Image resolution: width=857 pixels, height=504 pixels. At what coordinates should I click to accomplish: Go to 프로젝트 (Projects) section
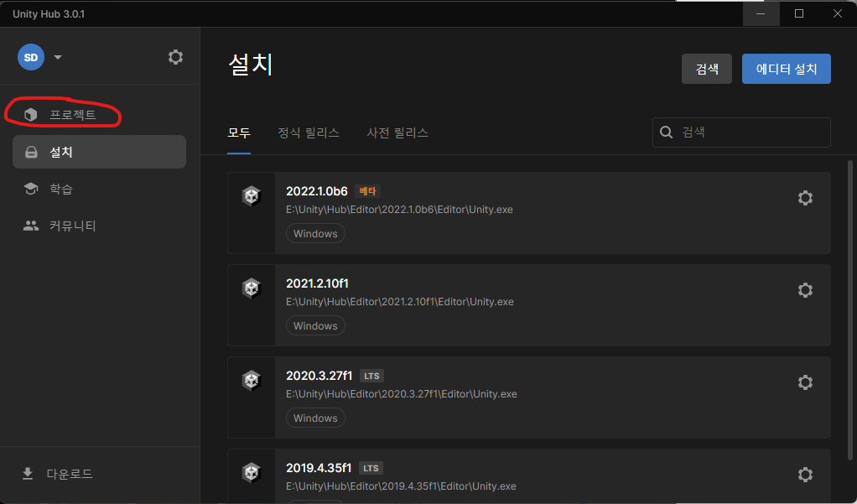pyautogui.click(x=100, y=114)
